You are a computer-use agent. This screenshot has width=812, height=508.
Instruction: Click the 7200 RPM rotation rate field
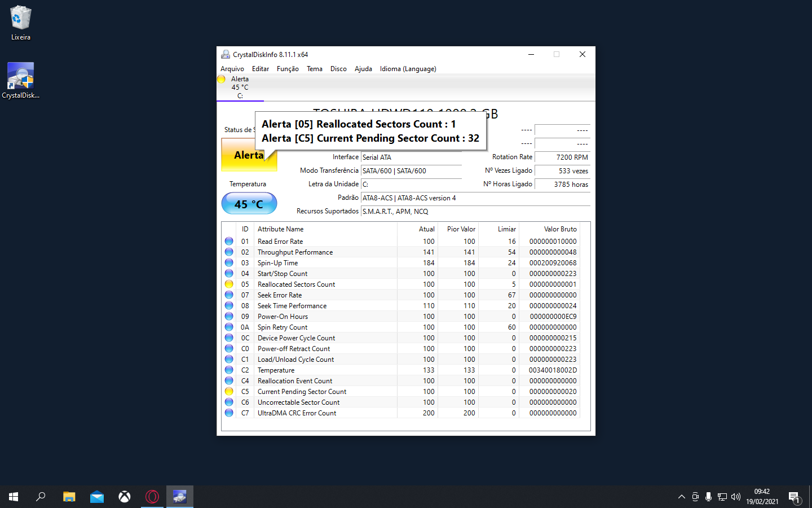tap(562, 157)
